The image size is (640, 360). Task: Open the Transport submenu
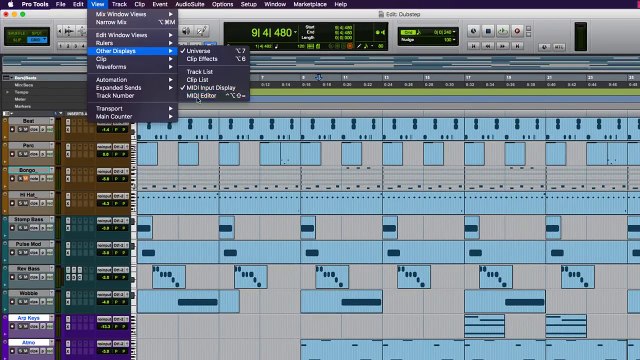132,109
